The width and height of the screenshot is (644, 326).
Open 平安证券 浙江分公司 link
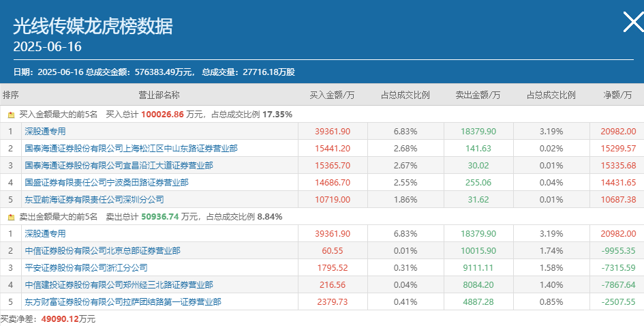click(86, 268)
